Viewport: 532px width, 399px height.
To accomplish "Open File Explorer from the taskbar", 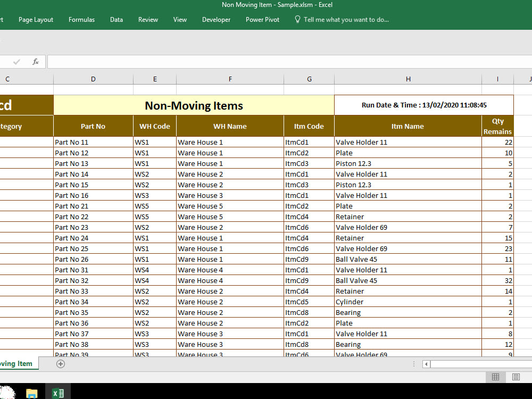I will 31,392.
